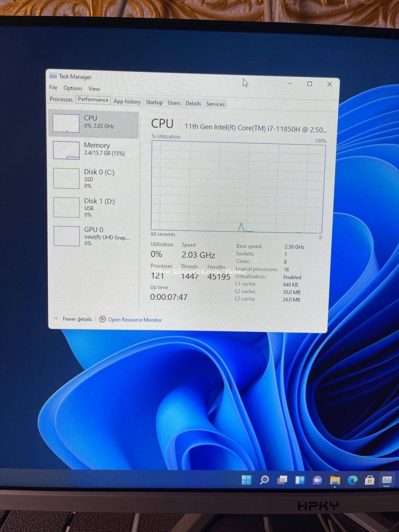Switch to the App history tab
The height and width of the screenshot is (532, 399).
(127, 101)
